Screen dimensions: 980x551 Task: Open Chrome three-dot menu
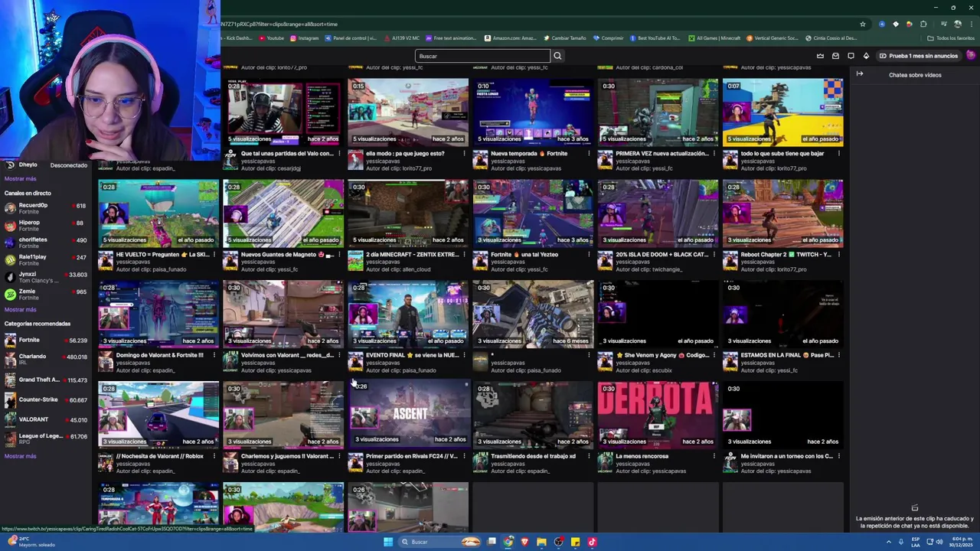pos(972,24)
